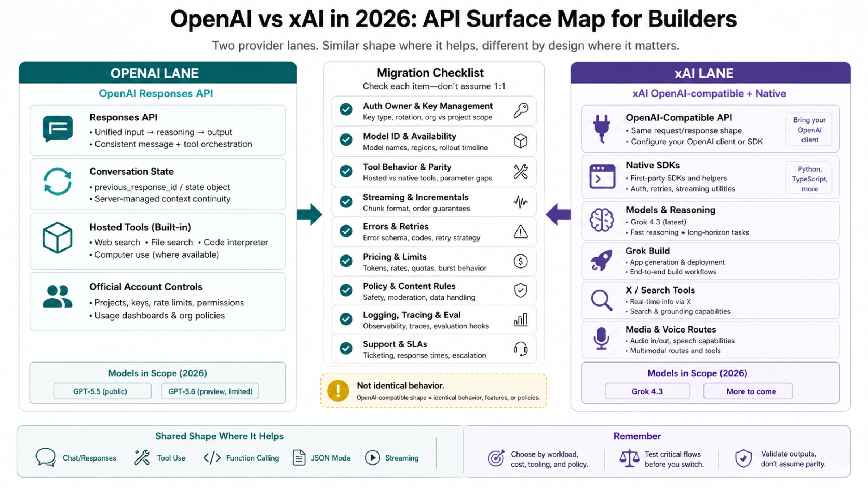Click the waveform icon beside Streaming & Incrementals
This screenshot has width=868, height=488.
coord(520,202)
